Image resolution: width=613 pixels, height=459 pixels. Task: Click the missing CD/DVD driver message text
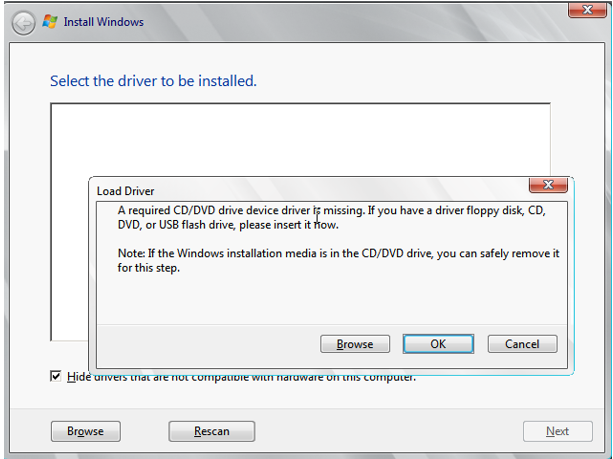(330, 218)
